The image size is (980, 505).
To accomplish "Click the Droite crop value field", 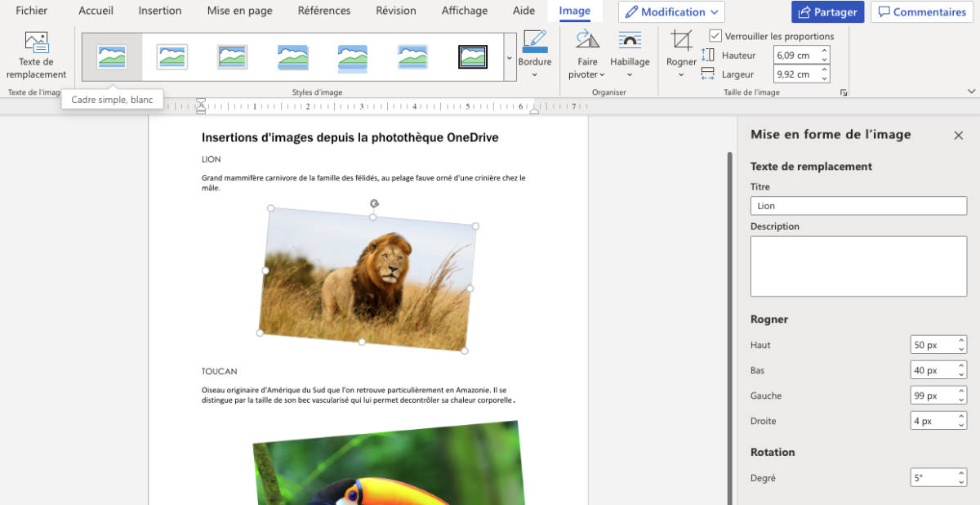I will click(x=933, y=421).
